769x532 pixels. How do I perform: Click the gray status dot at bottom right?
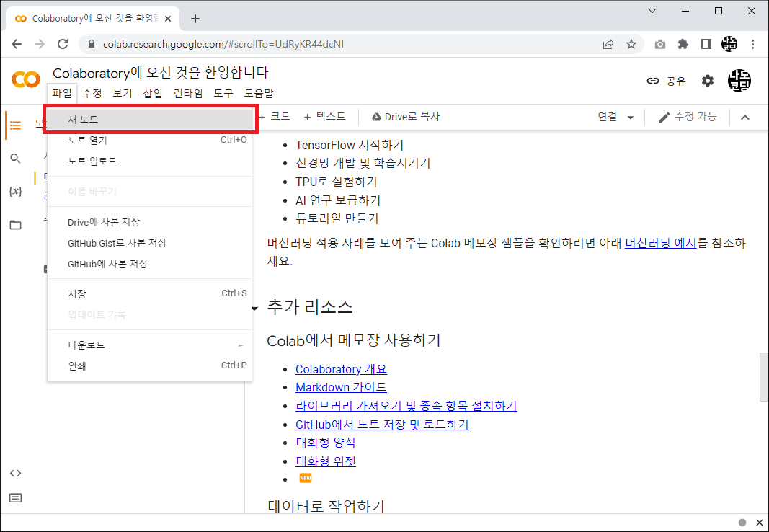[x=742, y=523]
